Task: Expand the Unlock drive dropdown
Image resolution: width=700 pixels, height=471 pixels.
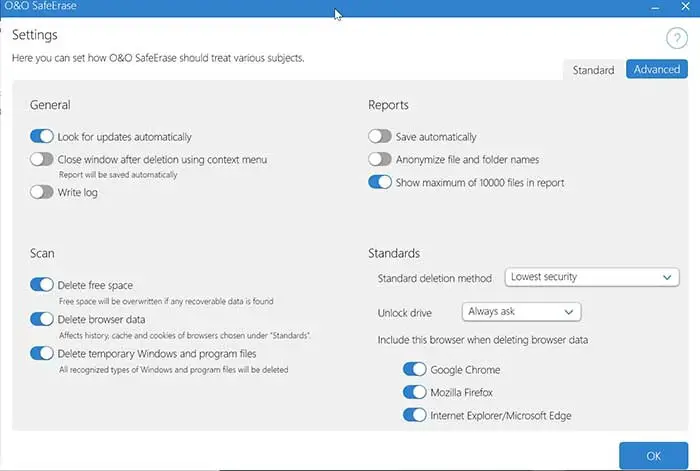Action: 522,312
